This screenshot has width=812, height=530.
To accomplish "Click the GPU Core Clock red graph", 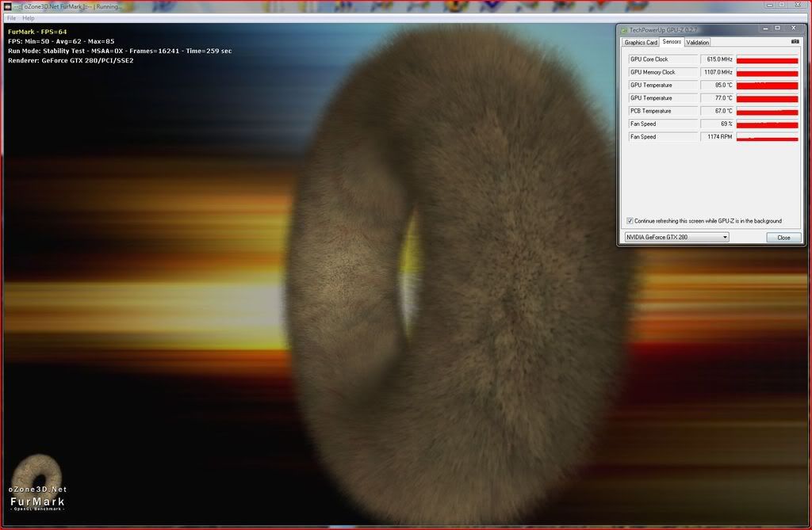I will [767, 59].
